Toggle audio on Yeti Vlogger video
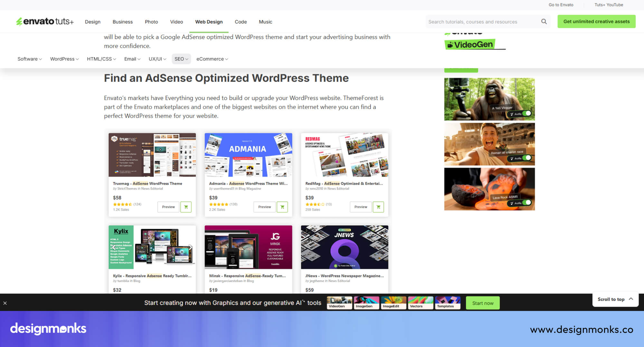Image resolution: width=644 pixels, height=347 pixels. pyautogui.click(x=527, y=114)
